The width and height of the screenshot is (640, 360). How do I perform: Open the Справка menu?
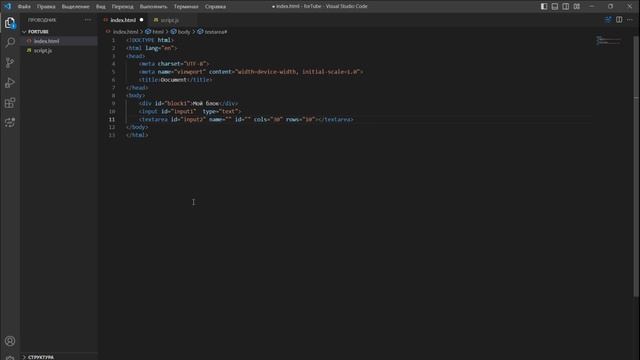coord(215,7)
